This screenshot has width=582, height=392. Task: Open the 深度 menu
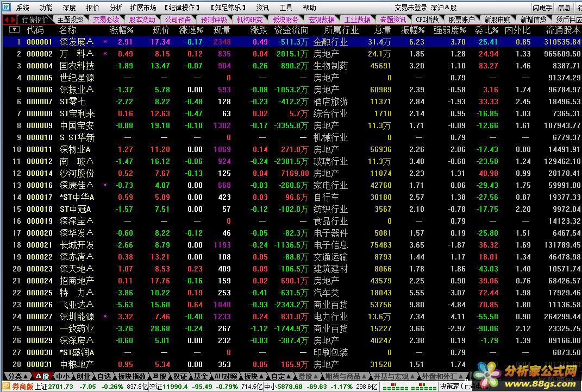69,8
